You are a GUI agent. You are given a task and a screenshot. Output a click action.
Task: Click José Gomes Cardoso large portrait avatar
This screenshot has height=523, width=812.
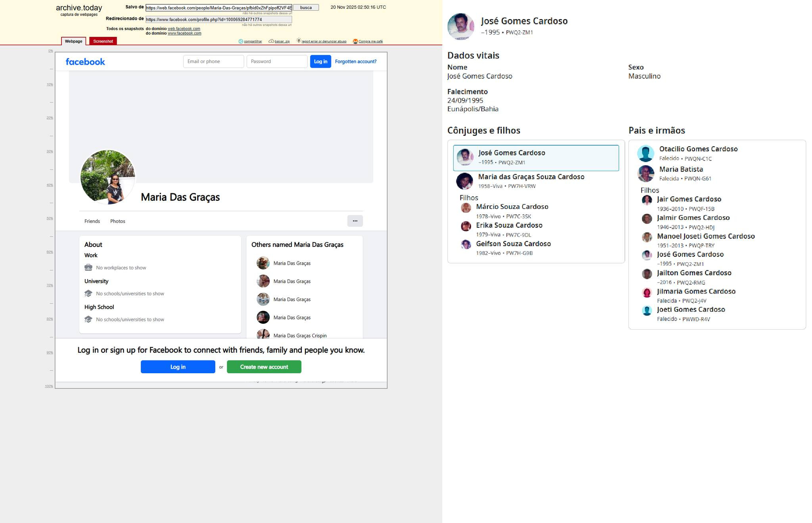pos(460,27)
